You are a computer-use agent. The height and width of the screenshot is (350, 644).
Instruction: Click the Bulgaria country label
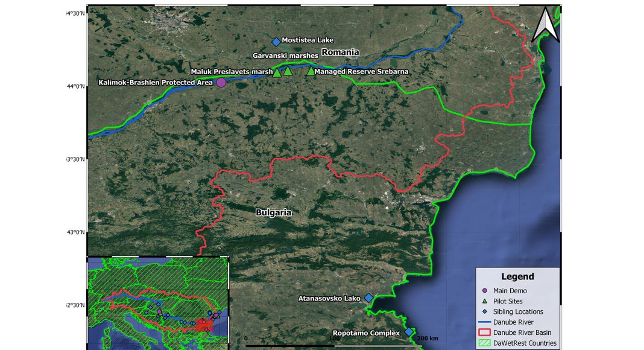click(x=273, y=212)
